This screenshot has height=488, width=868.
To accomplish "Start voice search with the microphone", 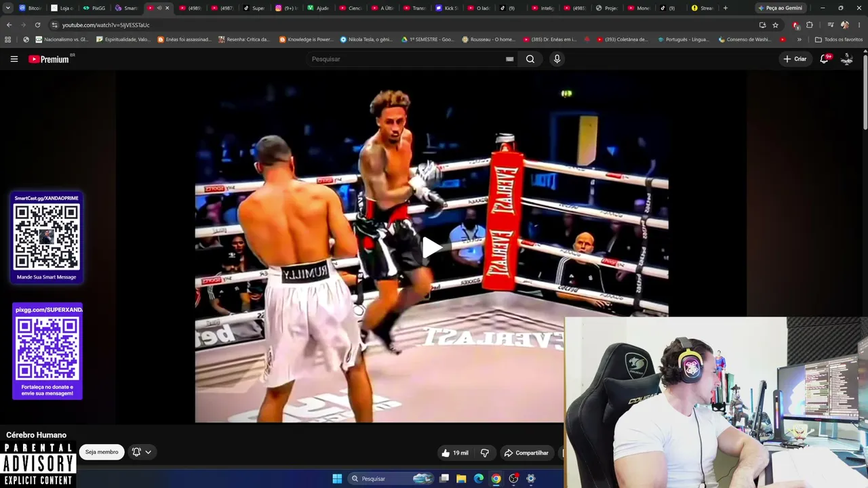I will tap(557, 59).
